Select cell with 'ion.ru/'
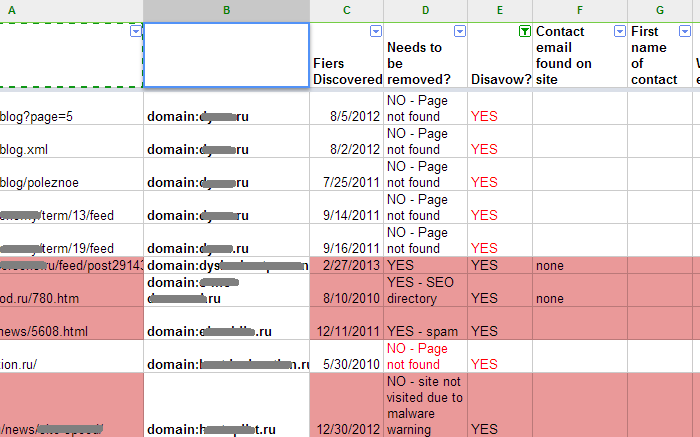The width and height of the screenshot is (700, 437). (71, 356)
